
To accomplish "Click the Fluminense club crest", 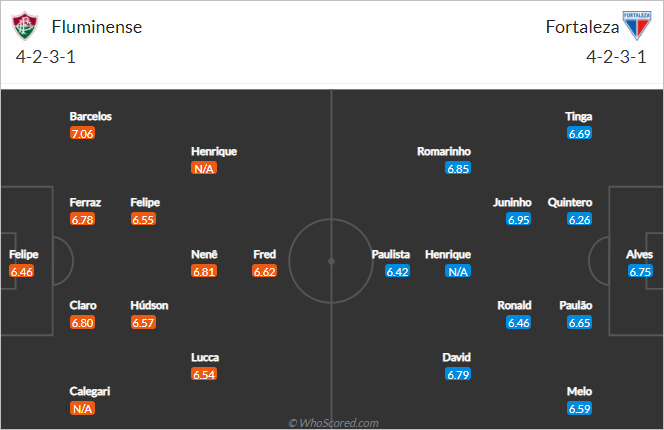I will pyautogui.click(x=25, y=26).
